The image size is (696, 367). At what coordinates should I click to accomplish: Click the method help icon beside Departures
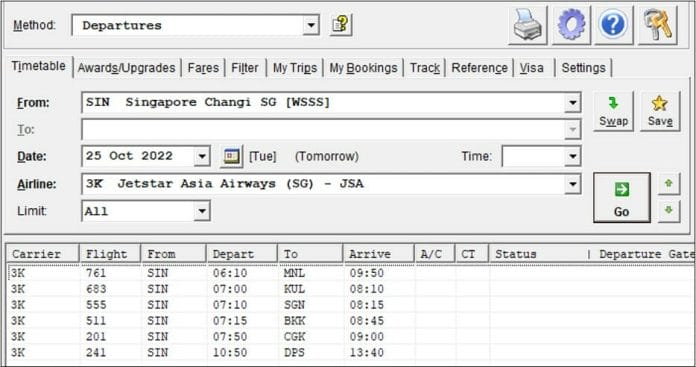click(x=341, y=25)
